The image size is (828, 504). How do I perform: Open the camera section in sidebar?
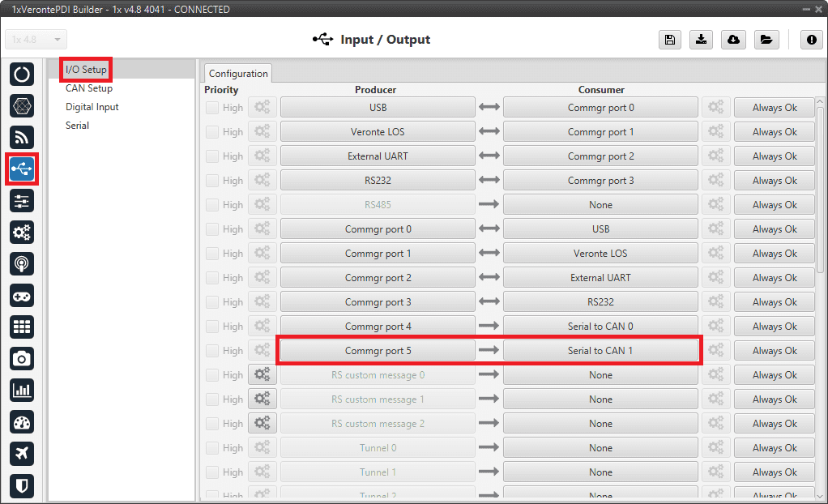pyautogui.click(x=22, y=358)
